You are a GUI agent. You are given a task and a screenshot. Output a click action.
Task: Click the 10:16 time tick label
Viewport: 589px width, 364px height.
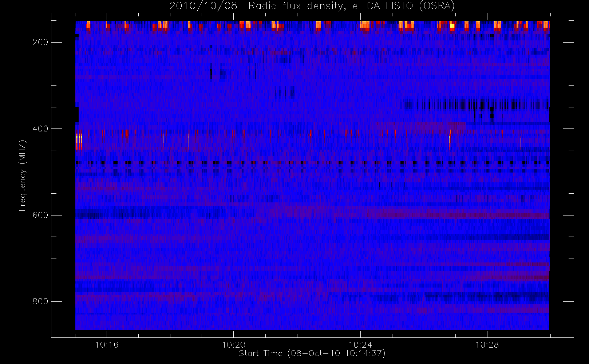(107, 345)
